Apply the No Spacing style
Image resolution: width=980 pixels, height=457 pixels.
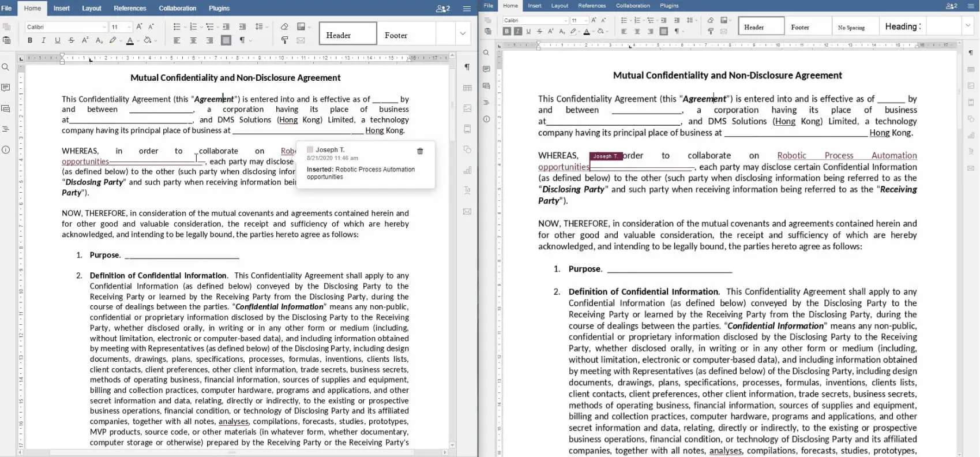(x=851, y=27)
